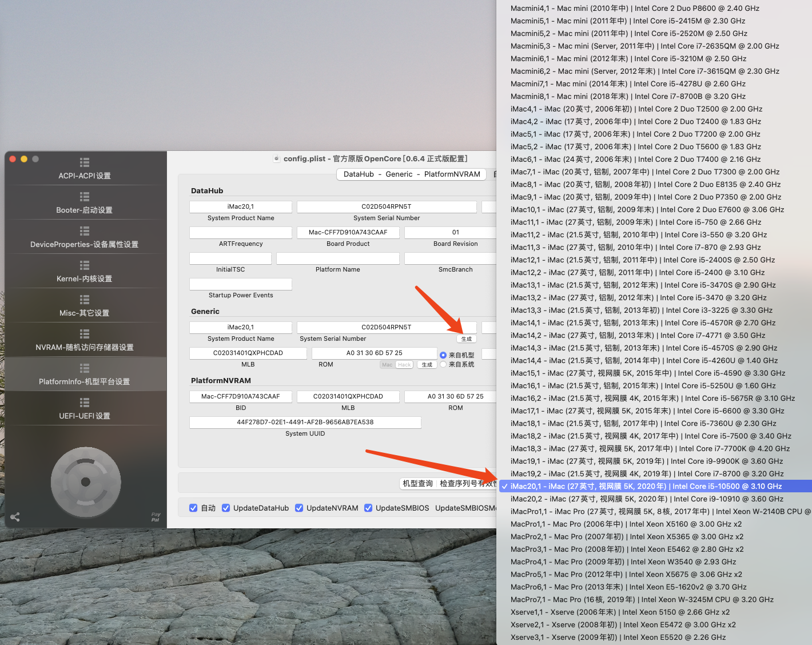Toggle the 自动 checkbox

[193, 508]
